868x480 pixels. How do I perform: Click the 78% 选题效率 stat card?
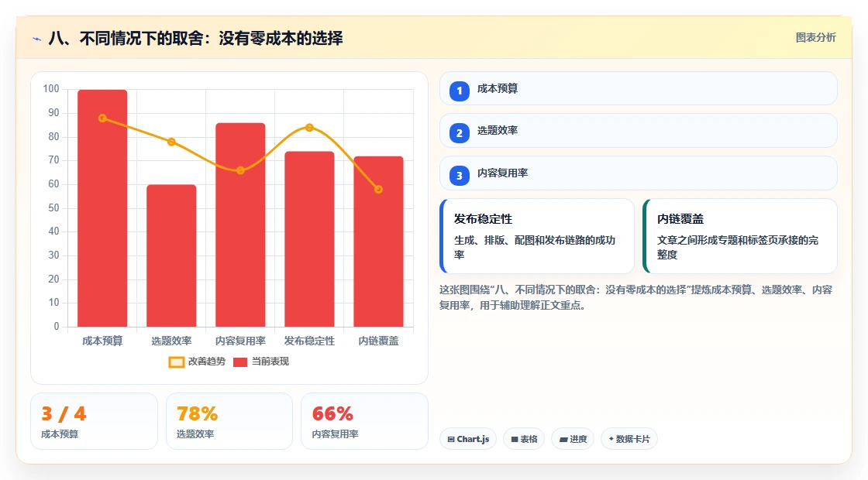229,421
